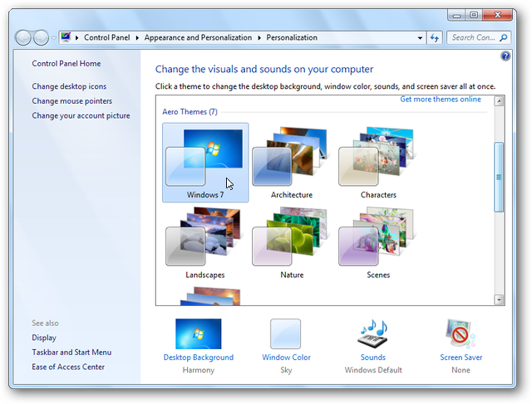532x404 pixels.
Task: Select the Windows 7 theme thumbnail
Action: tap(205, 162)
